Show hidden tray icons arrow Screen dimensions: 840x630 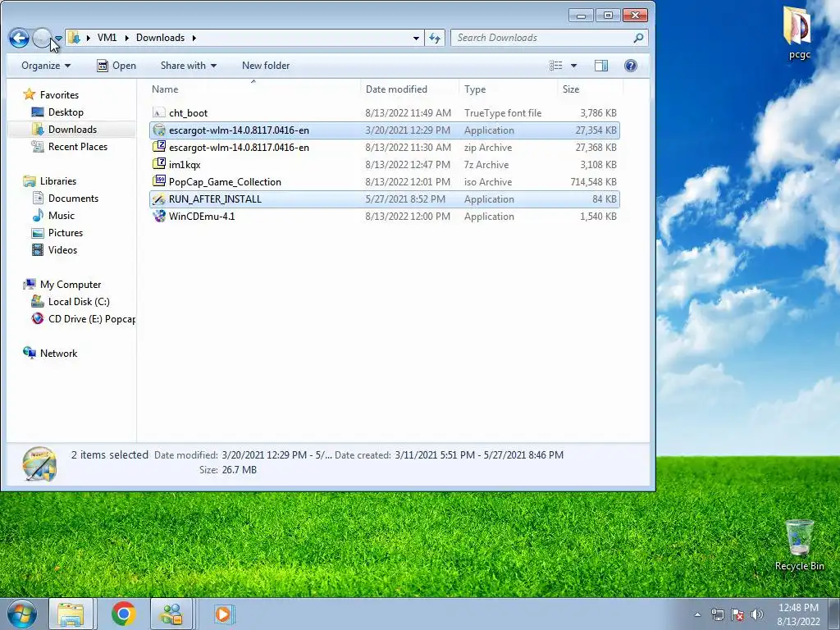pyautogui.click(x=697, y=614)
